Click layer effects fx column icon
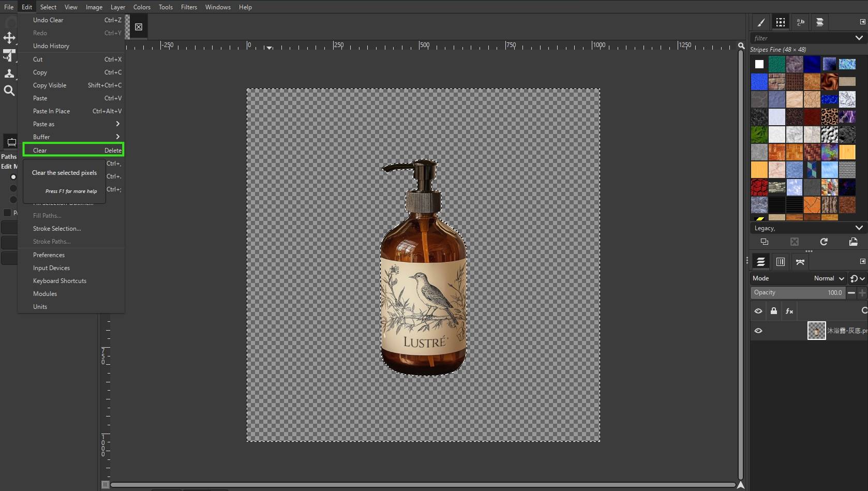Screen dimensions: 868x491 tap(789, 311)
